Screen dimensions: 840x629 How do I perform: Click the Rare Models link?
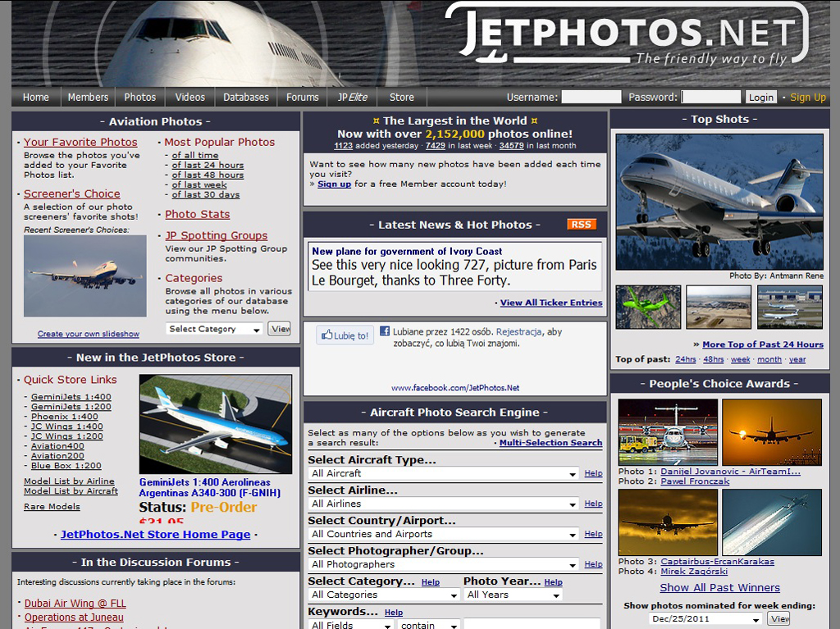point(52,506)
